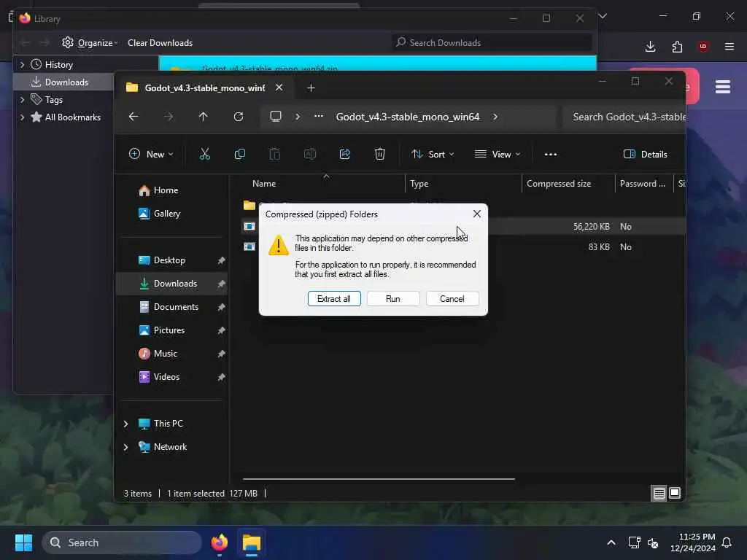Click the taskbar Search box
Viewport: 747px width, 560px height.
pyautogui.click(x=122, y=542)
